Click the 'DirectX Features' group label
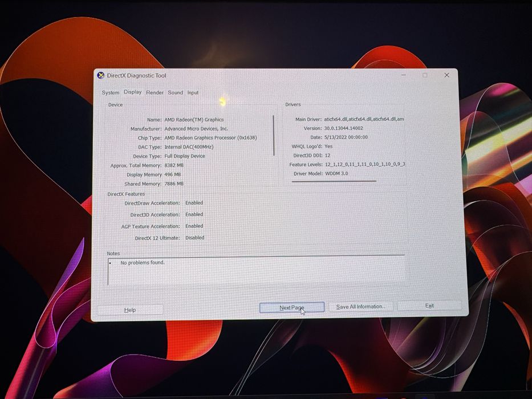The height and width of the screenshot is (399, 532). point(126,194)
